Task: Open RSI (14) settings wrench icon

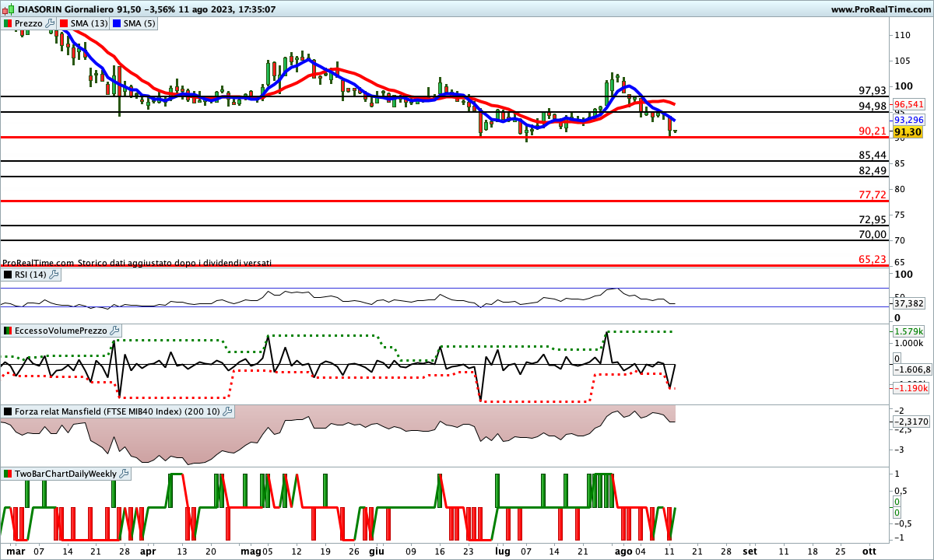Action: point(54,275)
